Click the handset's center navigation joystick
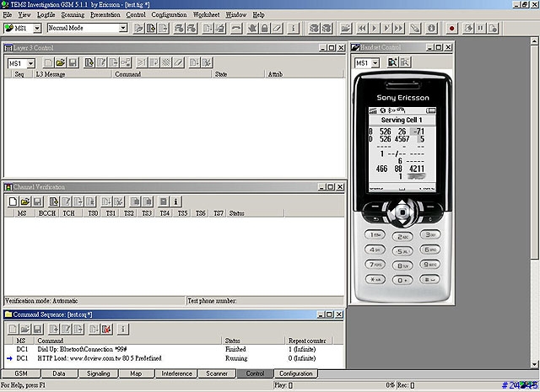Screen dimensions: 540x392 pyautogui.click(x=402, y=212)
